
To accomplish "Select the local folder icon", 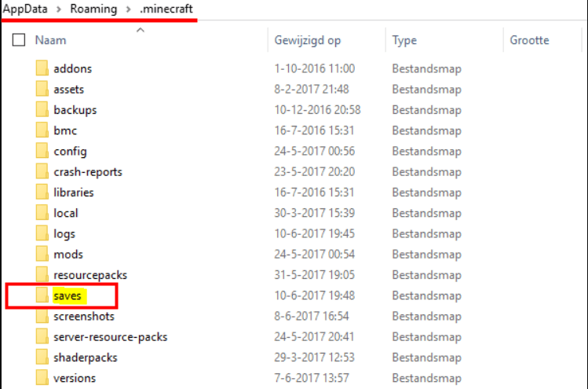I will pyautogui.click(x=42, y=213).
